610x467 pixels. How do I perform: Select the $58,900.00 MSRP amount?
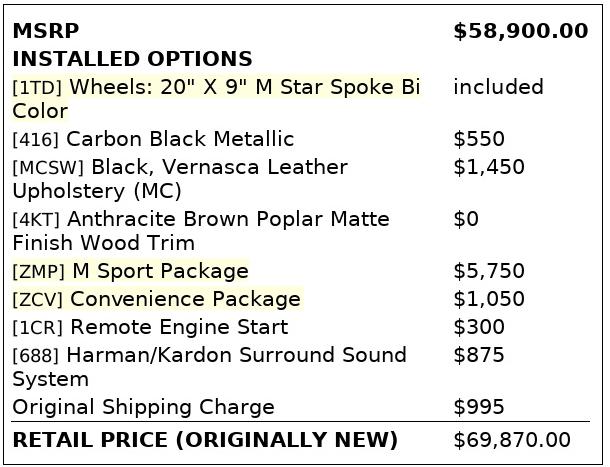tap(521, 31)
